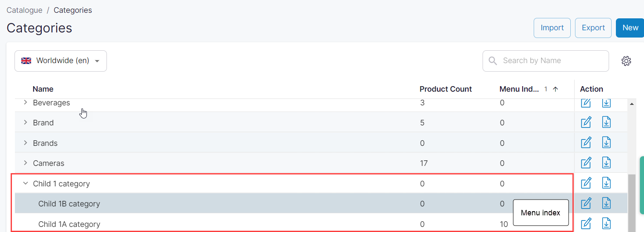
Task: Expand the Beverages category
Action: tap(25, 102)
